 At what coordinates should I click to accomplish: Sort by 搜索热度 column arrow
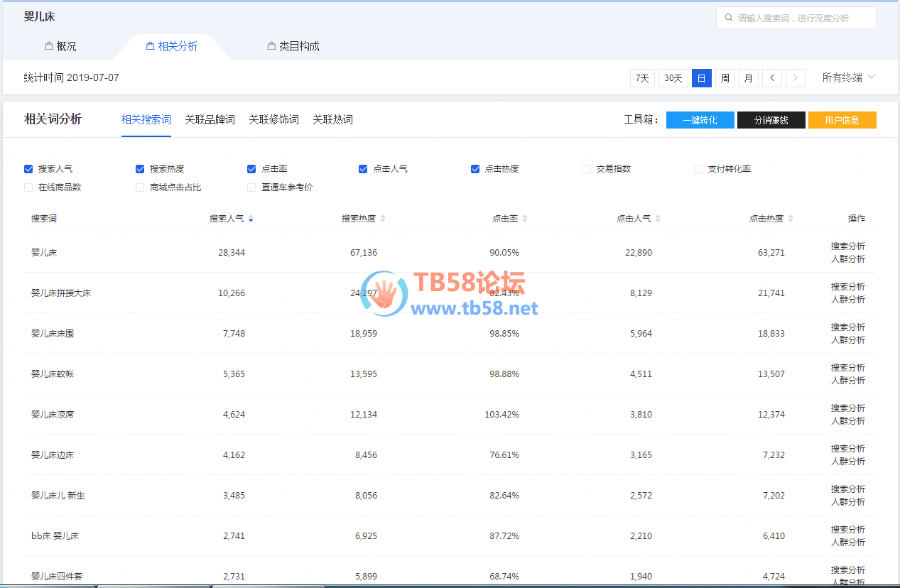pyautogui.click(x=383, y=219)
